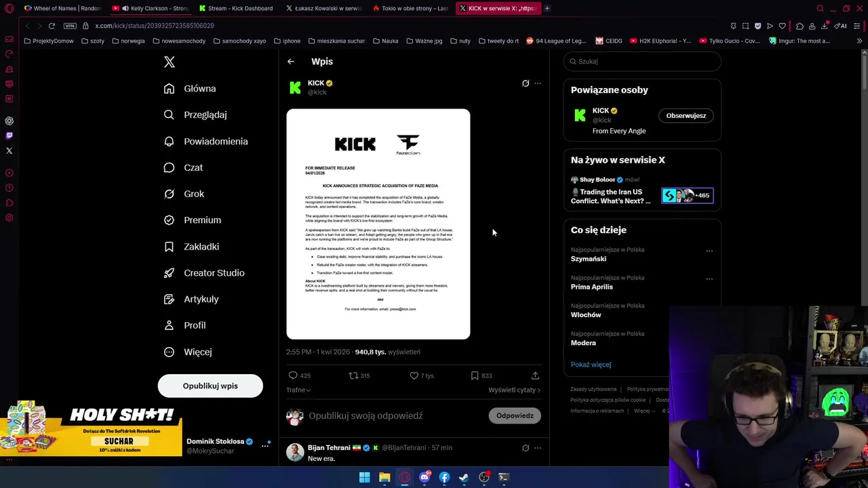Open Czat messages
This screenshot has height=488, width=868.
[x=184, y=167]
